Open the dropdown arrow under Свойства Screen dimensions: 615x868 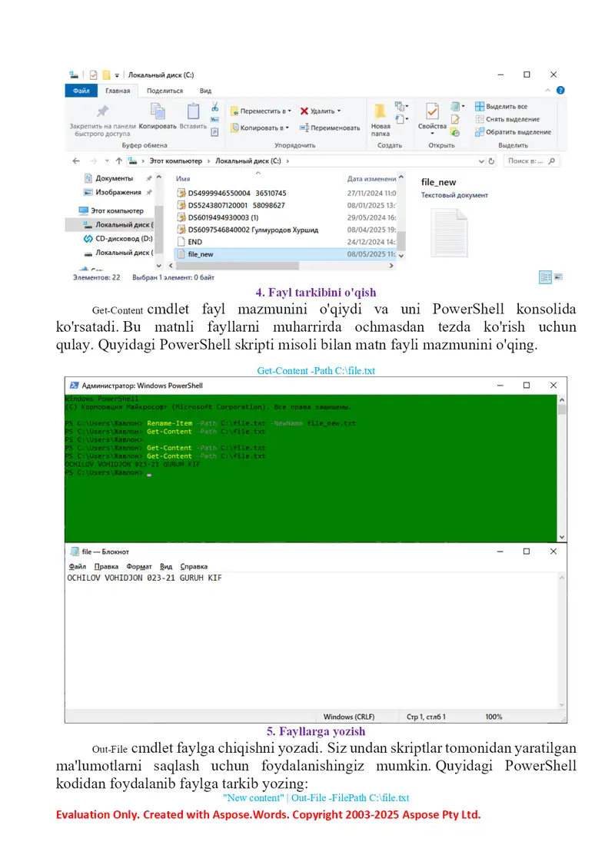coord(432,134)
